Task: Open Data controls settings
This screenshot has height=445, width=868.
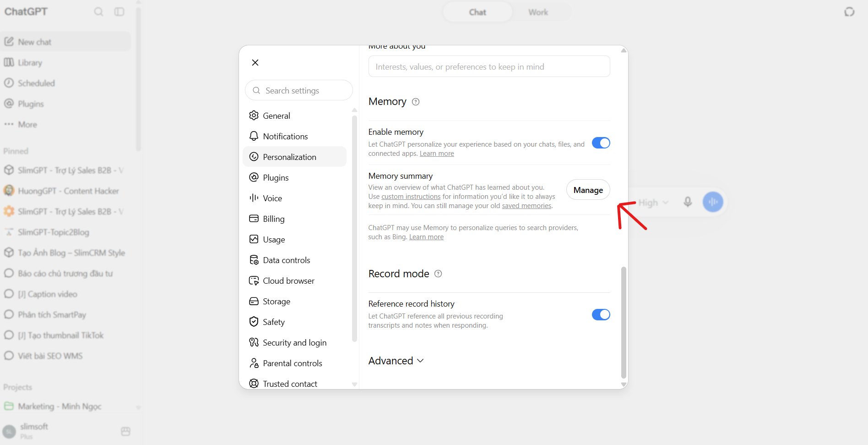Action: pyautogui.click(x=294, y=260)
